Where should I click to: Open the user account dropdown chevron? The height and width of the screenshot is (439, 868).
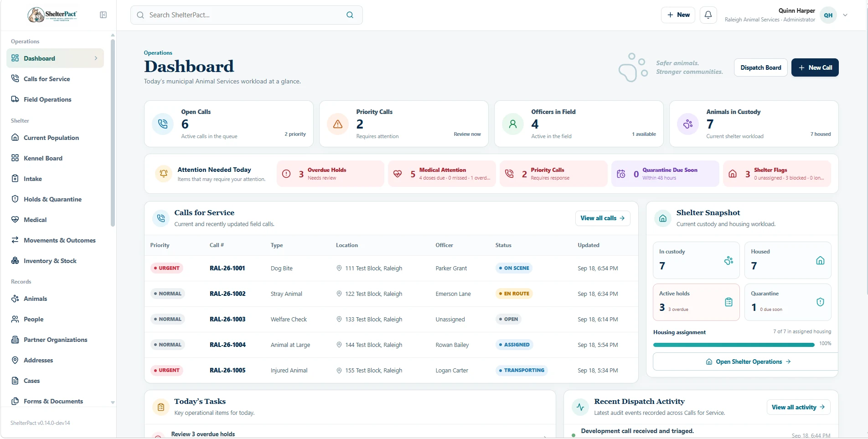[x=845, y=15]
